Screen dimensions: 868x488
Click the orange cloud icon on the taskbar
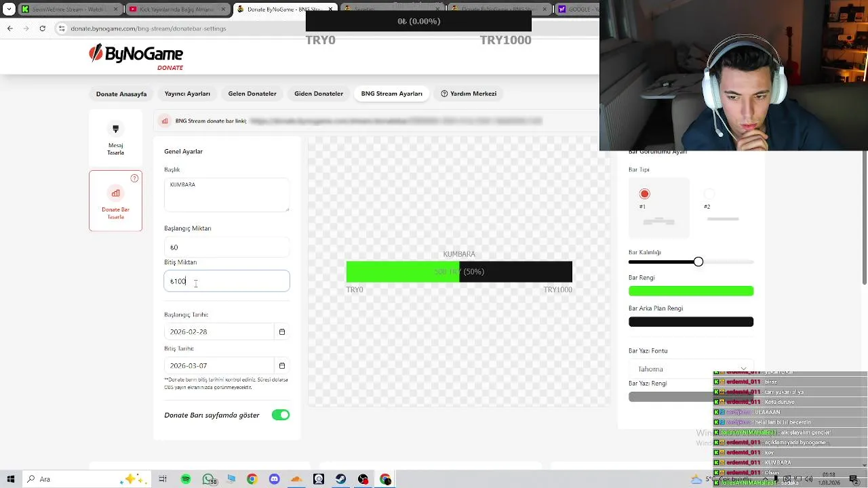(296, 479)
